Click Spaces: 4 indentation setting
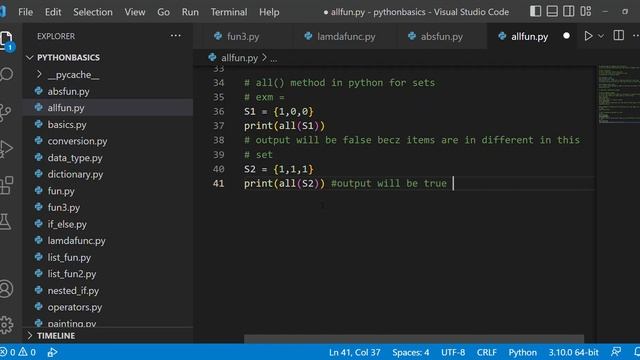Image resolution: width=640 pixels, height=360 pixels. 410,352
